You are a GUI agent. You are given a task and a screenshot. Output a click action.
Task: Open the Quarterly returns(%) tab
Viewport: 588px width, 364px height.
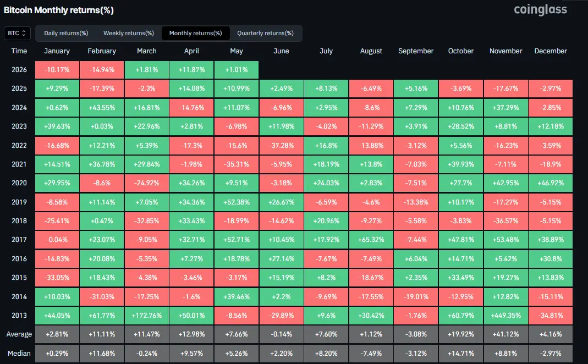click(265, 33)
